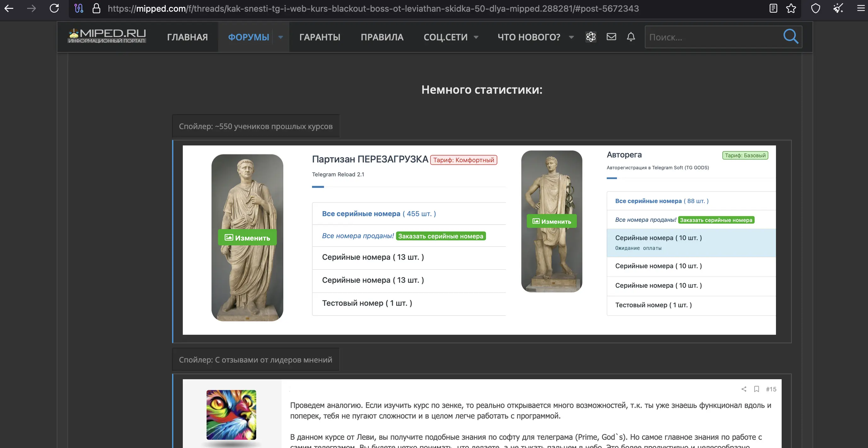Select second 'Серийные номера (13 шт.)' row
This screenshot has height=448, width=868.
point(409,280)
